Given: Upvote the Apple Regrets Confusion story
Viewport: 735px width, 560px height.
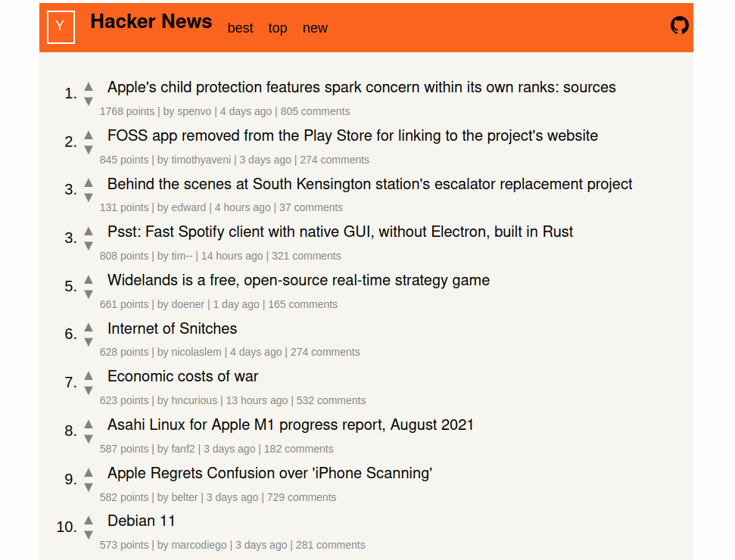Looking at the screenshot, I should pyautogui.click(x=89, y=472).
